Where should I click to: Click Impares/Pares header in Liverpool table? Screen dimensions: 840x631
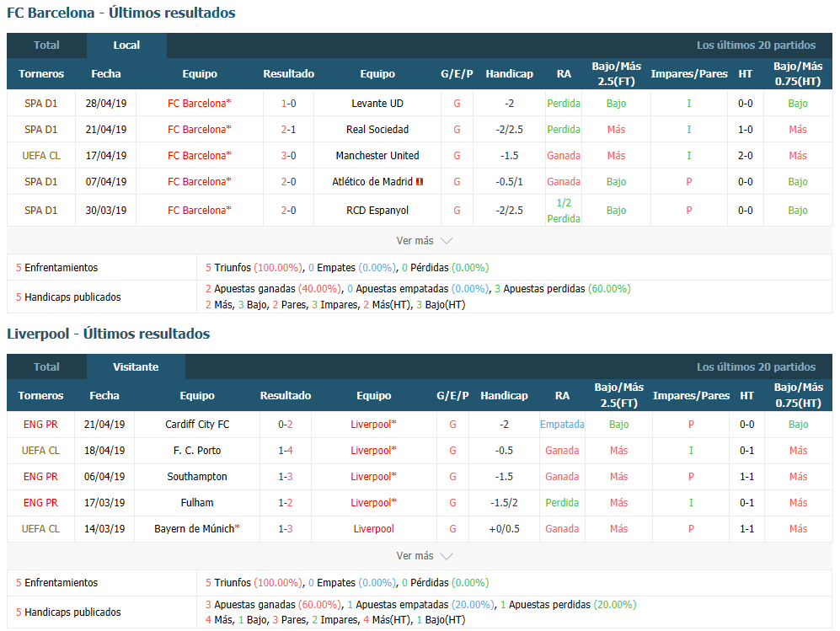click(x=691, y=395)
